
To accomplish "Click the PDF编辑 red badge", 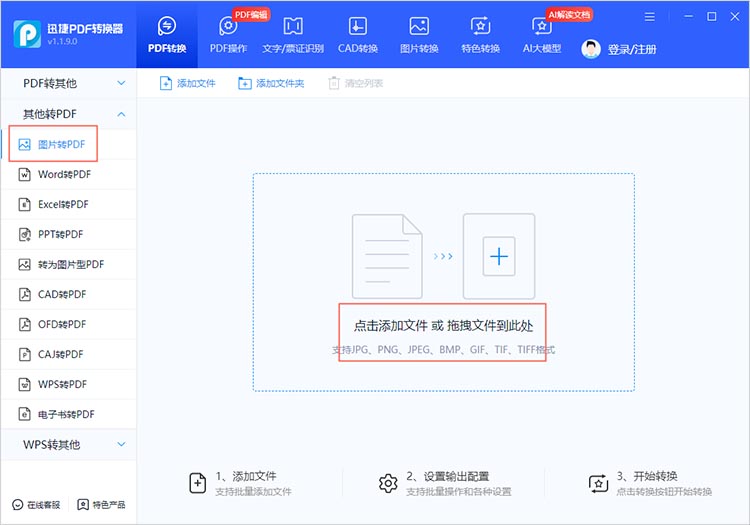I will [251, 15].
